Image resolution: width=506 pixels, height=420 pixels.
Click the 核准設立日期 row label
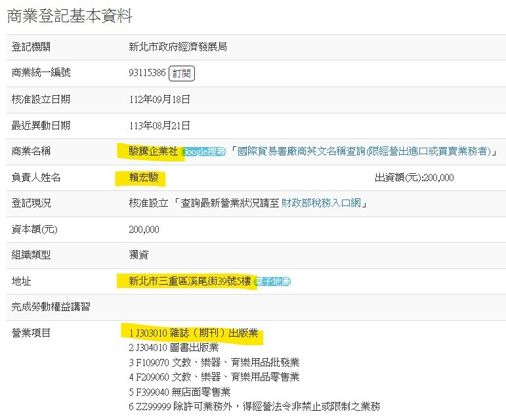(41, 99)
